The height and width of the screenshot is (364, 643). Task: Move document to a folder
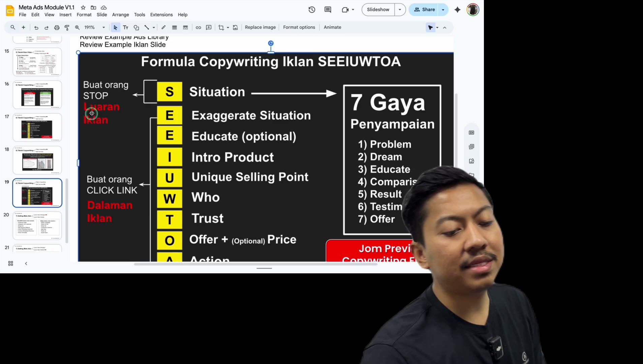[x=93, y=7]
